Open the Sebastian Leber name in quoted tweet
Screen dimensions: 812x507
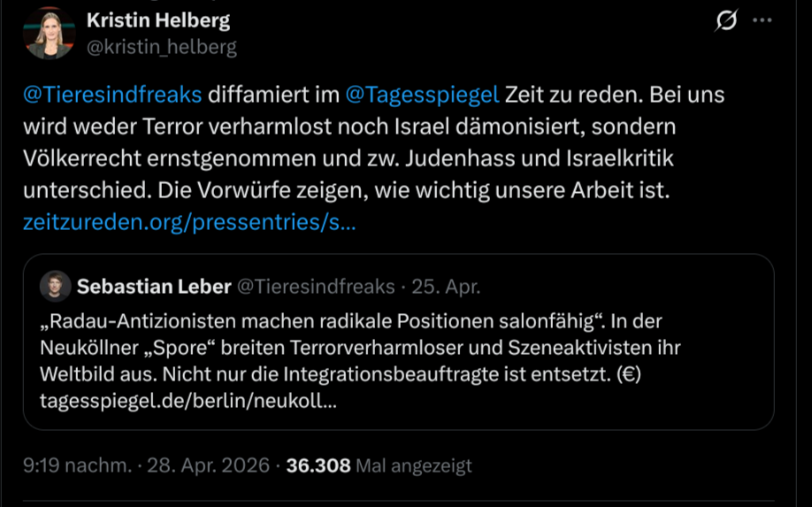[x=154, y=287]
